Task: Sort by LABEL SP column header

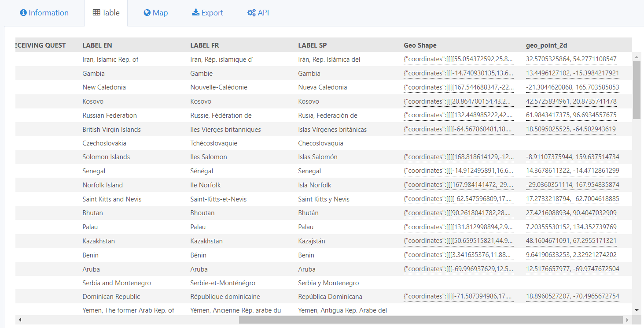Action: pos(313,45)
